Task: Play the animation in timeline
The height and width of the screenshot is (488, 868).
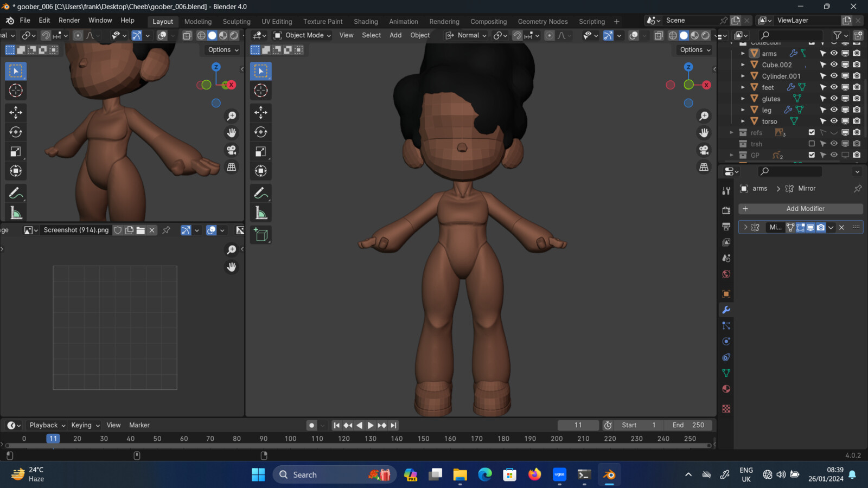Action: coord(371,426)
